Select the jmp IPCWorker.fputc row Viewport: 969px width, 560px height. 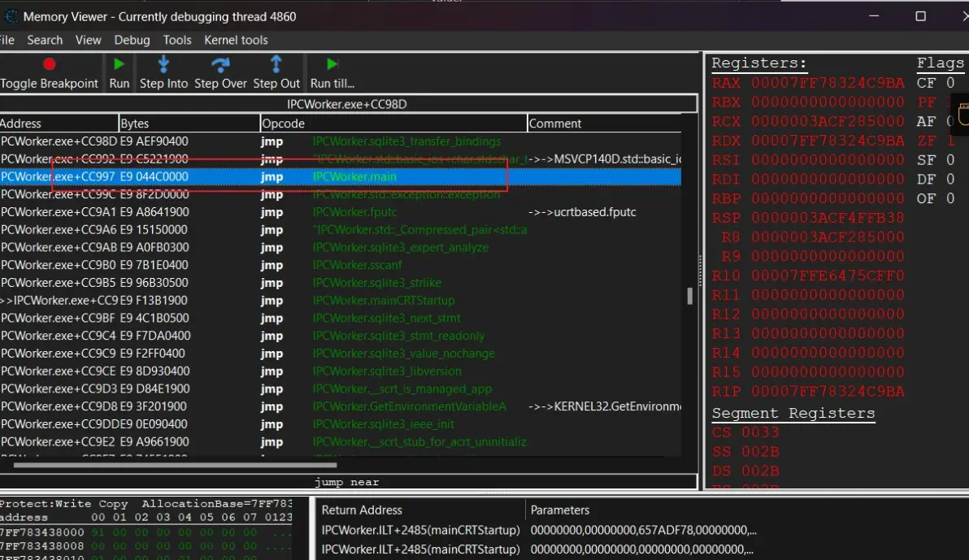[341, 212]
